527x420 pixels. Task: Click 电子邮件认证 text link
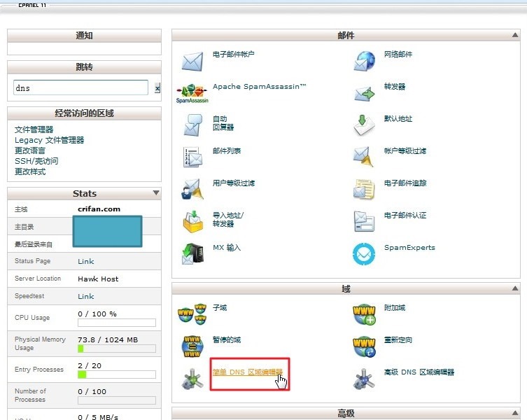tap(405, 215)
